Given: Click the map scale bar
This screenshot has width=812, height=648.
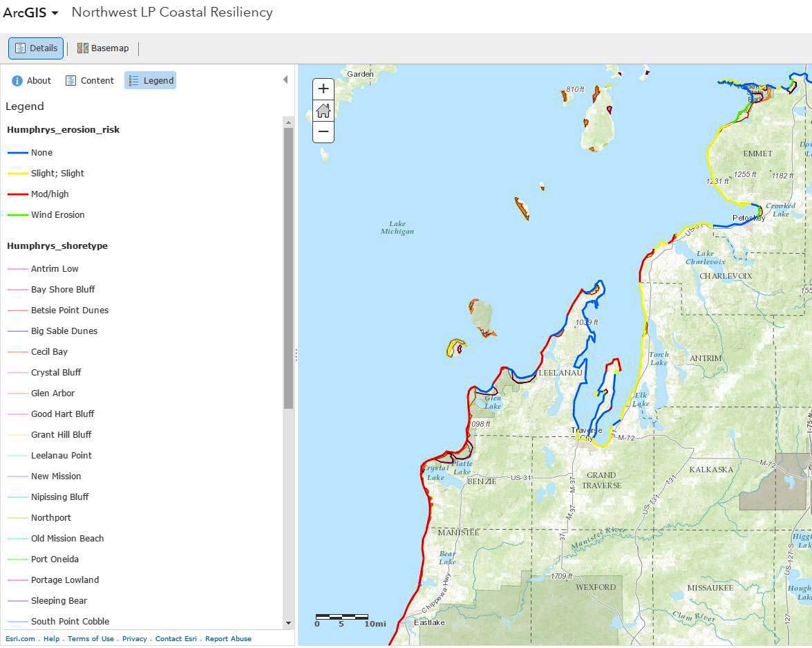Looking at the screenshot, I should (350, 620).
